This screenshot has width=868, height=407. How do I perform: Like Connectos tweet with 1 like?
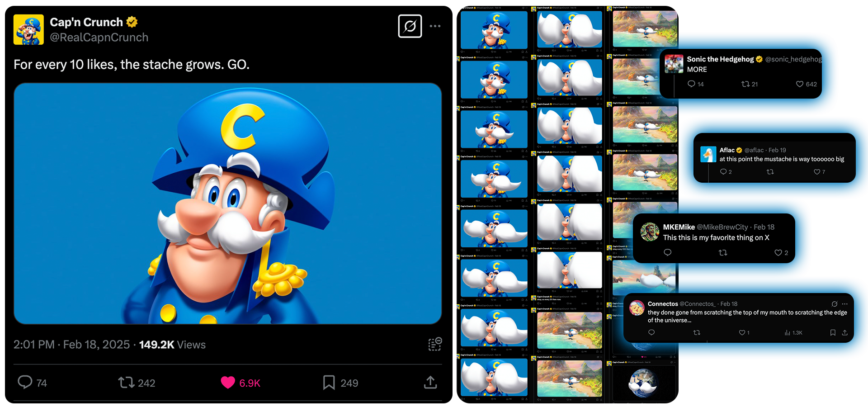pyautogui.click(x=742, y=332)
